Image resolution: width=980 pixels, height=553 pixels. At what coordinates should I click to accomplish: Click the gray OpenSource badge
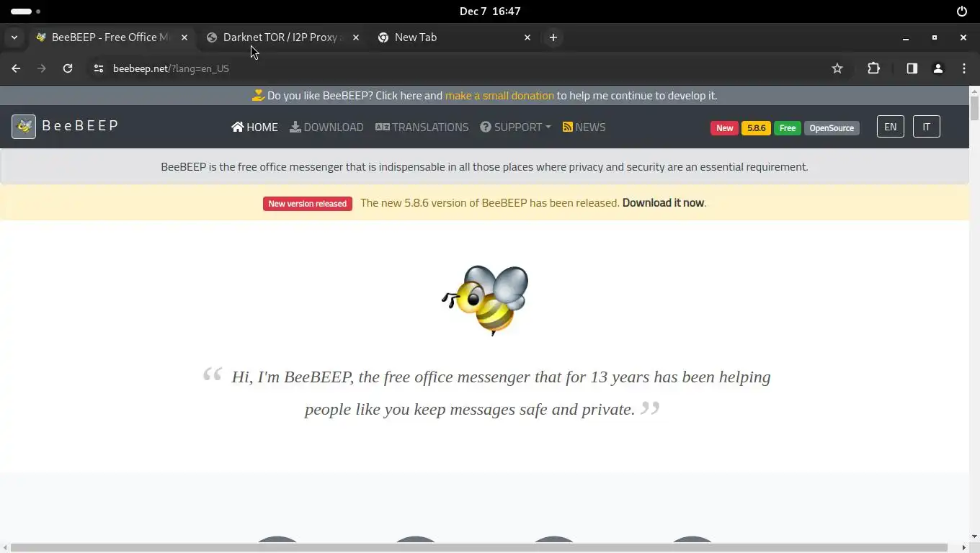(x=832, y=128)
